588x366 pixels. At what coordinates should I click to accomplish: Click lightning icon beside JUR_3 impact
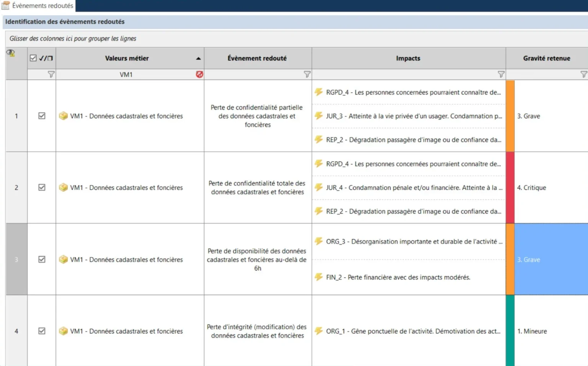pos(318,115)
